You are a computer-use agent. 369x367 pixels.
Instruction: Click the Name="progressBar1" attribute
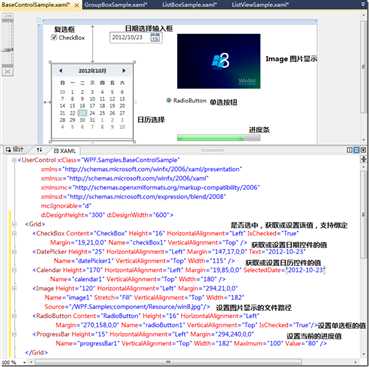tap(88, 343)
